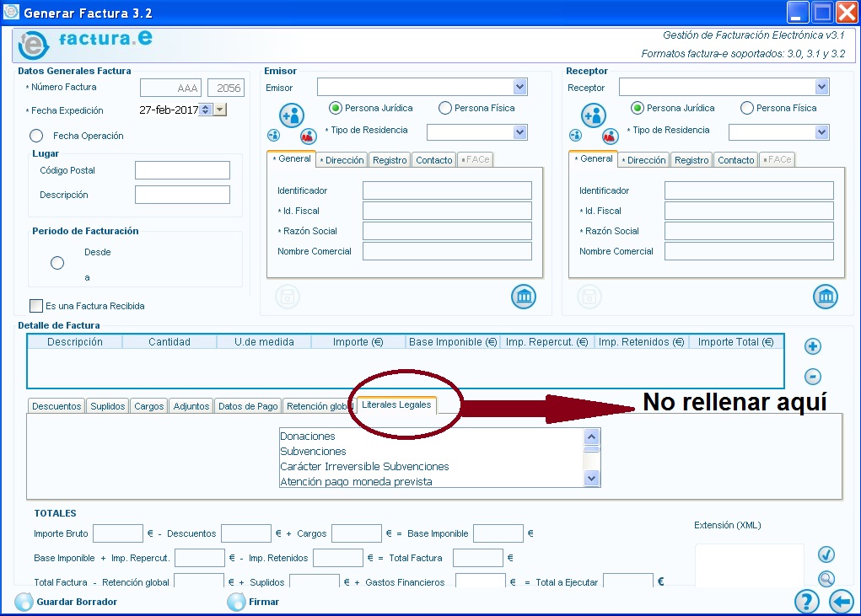The height and width of the screenshot is (616, 861).
Task: Click the validate checkmark icon near Extensión
Action: pyautogui.click(x=826, y=554)
